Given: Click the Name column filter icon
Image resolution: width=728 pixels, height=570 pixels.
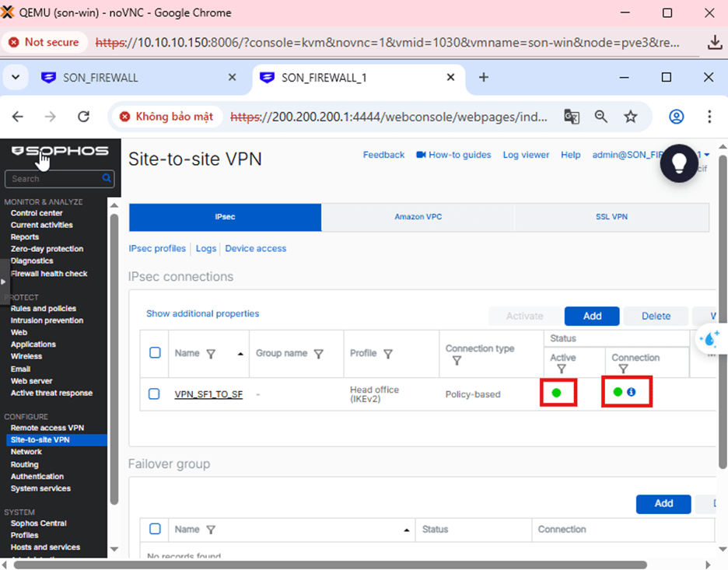Looking at the screenshot, I should click(211, 353).
